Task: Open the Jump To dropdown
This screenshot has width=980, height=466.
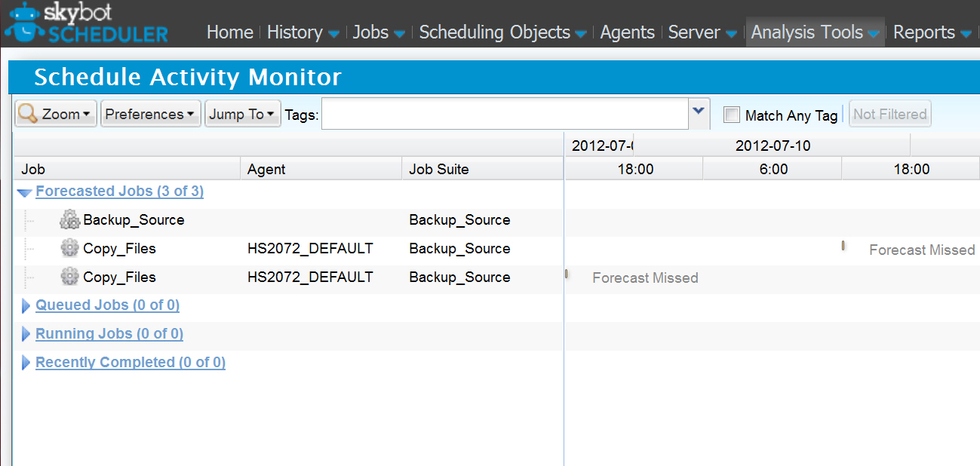Action: tap(242, 114)
